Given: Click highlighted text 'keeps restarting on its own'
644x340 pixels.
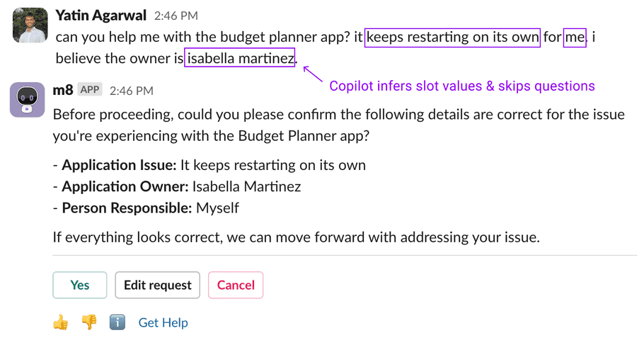Looking at the screenshot, I should [453, 37].
